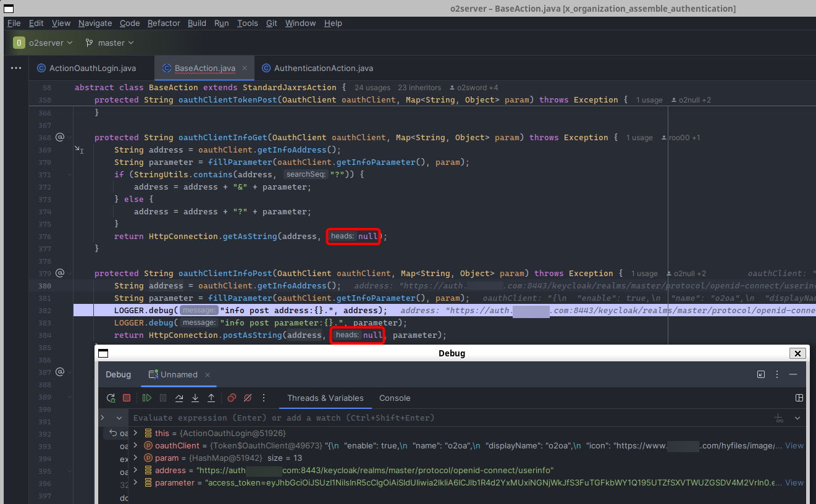Open the View Breakpoints dialog icon

pyautogui.click(x=232, y=398)
